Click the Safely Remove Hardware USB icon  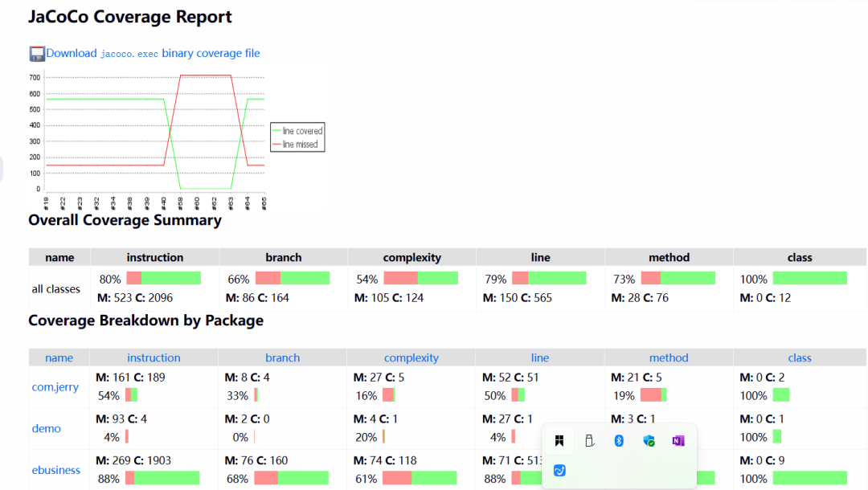point(589,441)
